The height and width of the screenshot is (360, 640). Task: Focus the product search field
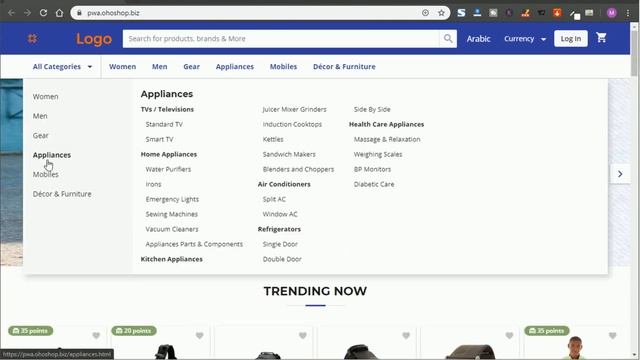(x=281, y=38)
